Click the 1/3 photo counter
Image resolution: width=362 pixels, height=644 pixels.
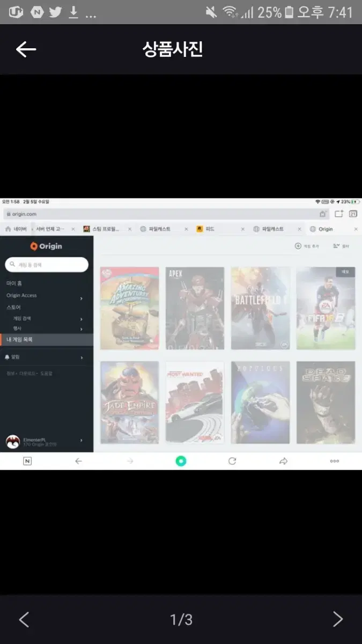click(x=181, y=620)
